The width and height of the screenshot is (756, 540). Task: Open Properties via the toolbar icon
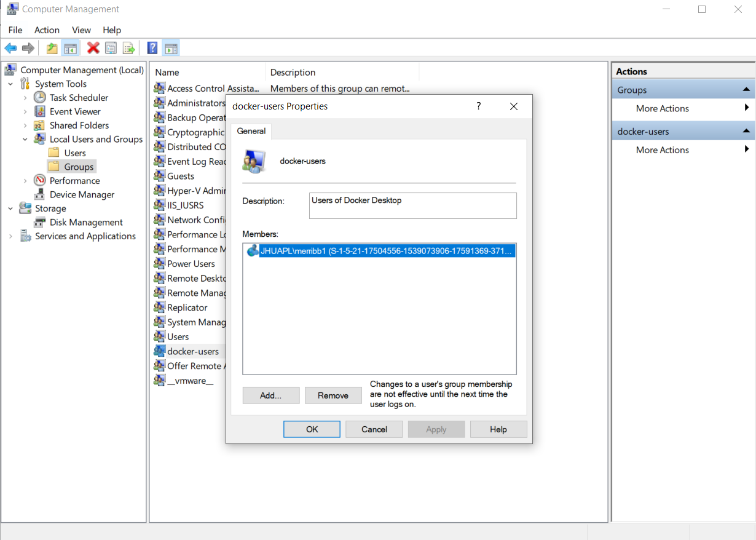[x=111, y=48]
